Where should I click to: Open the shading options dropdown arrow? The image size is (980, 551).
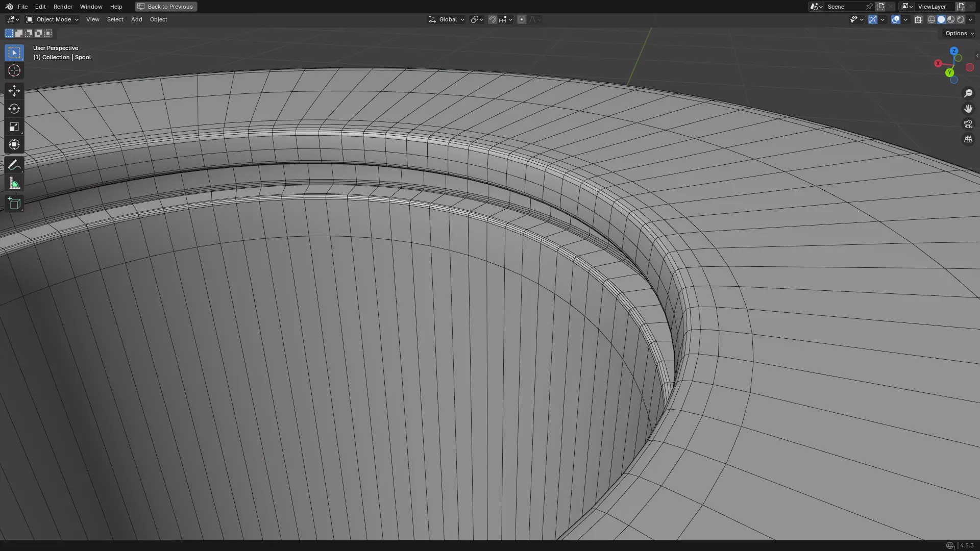click(970, 19)
